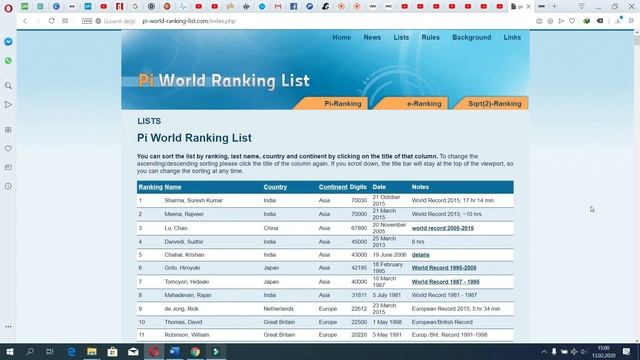Open a new tab with plus button

[x=554, y=6]
